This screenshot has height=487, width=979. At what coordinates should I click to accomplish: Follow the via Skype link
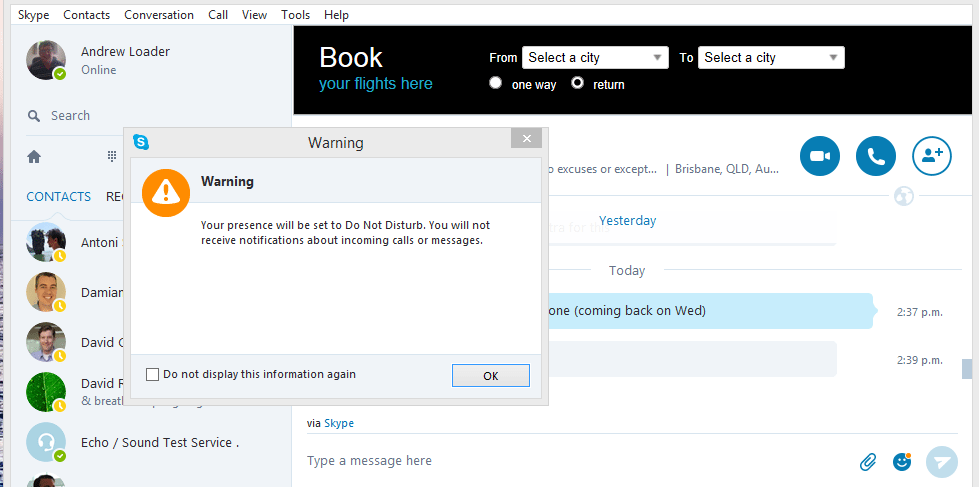pos(339,423)
